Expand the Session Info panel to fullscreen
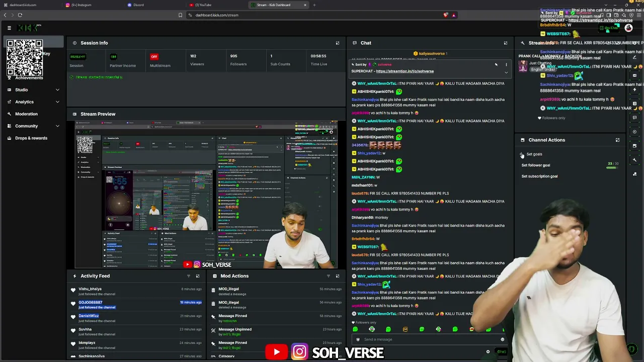644x362 pixels. point(338,43)
